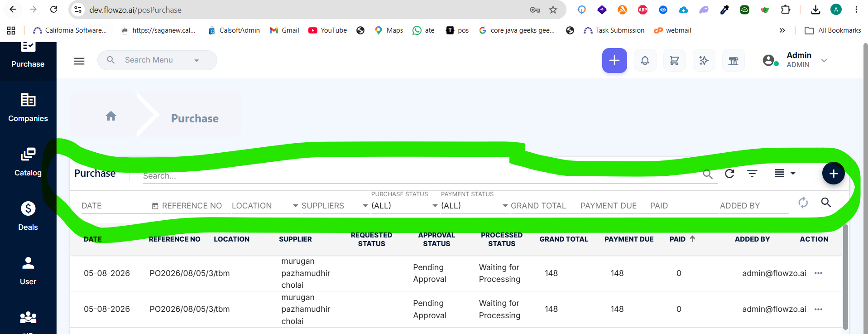Sort by the REFERENCE NO column header
This screenshot has height=334, width=868.
[174, 239]
